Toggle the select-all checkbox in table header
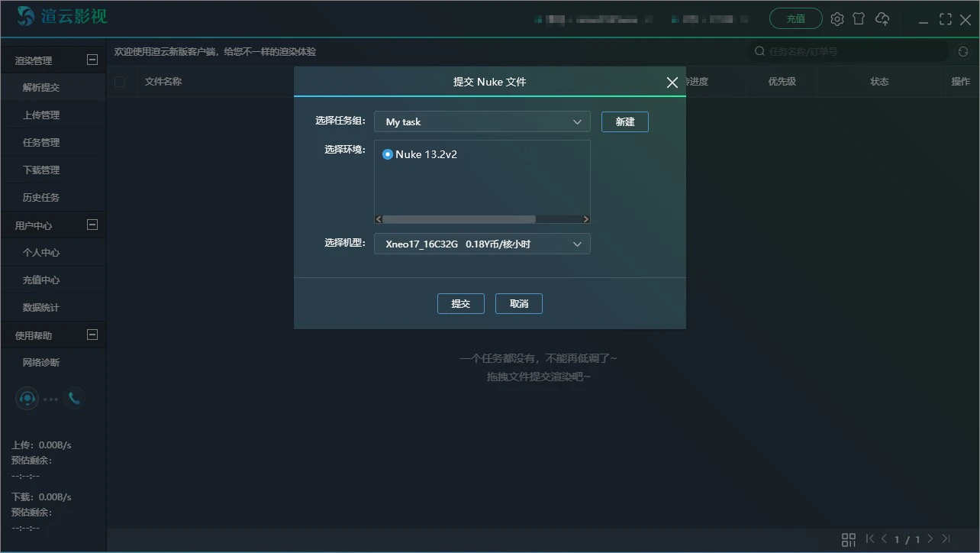 point(120,82)
